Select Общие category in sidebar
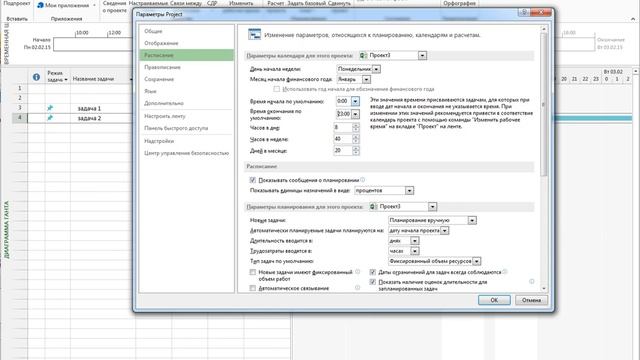The image size is (640, 360). coord(187,31)
